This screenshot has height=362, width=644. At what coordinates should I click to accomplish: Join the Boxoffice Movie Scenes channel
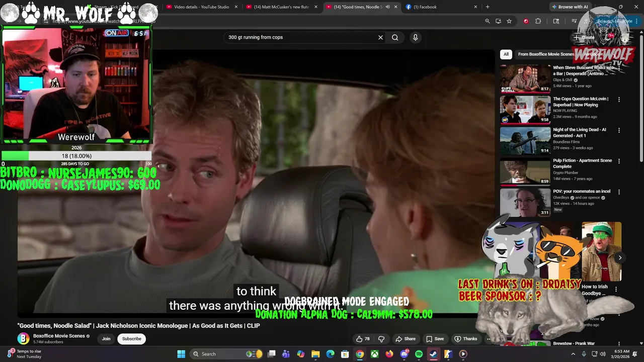tap(106, 339)
